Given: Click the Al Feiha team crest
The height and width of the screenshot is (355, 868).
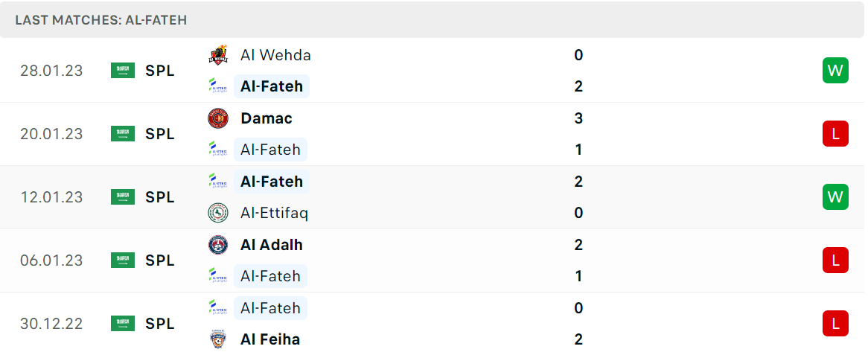Looking at the screenshot, I should tap(218, 339).
